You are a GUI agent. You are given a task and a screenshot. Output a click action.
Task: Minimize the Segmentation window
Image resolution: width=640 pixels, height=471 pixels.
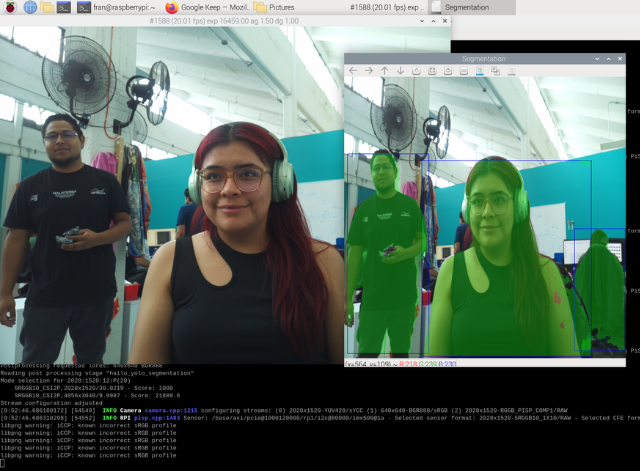[597, 59]
